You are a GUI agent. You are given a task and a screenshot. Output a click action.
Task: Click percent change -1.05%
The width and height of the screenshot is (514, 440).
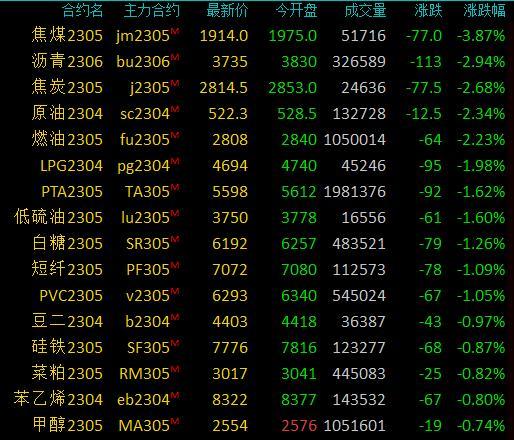pyautogui.click(x=481, y=296)
